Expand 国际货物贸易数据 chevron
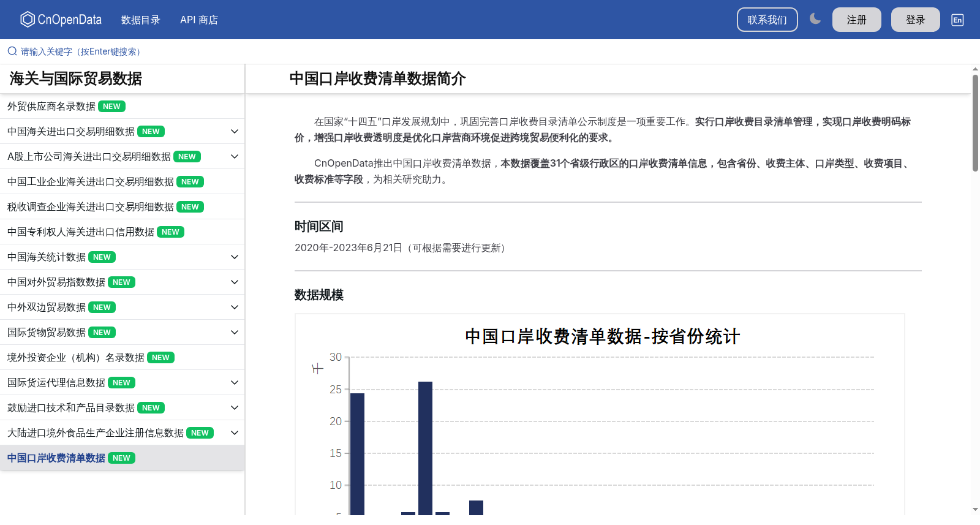The image size is (980, 525). pyautogui.click(x=234, y=332)
